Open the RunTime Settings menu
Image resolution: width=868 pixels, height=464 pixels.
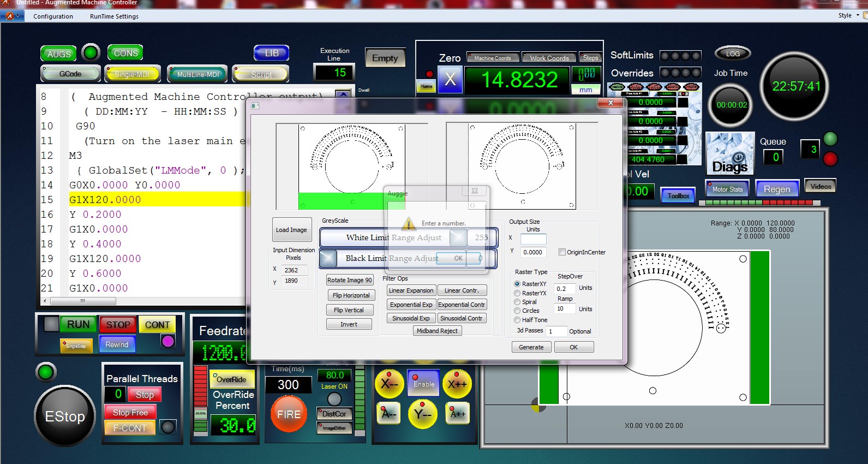coord(114,16)
